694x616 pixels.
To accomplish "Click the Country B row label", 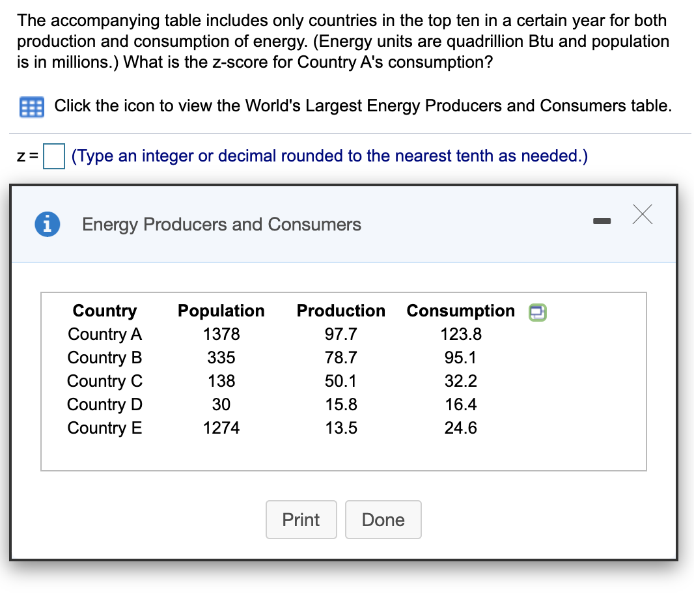I will (104, 358).
